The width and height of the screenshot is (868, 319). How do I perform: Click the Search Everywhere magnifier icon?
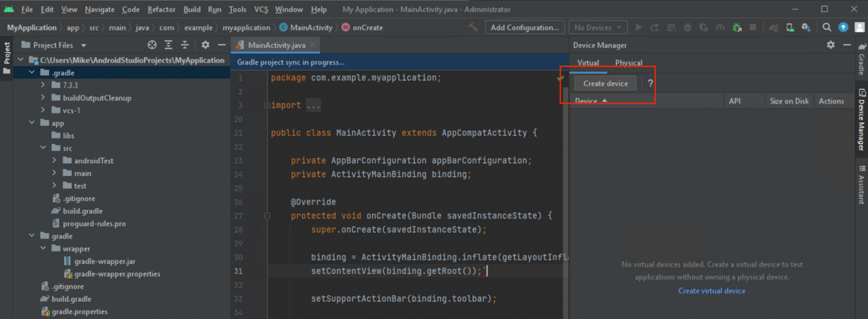point(826,28)
